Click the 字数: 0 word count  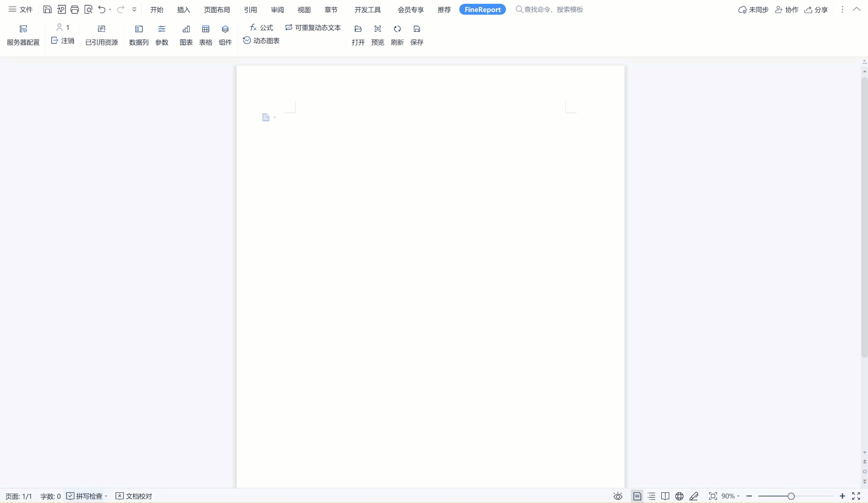[x=51, y=496]
